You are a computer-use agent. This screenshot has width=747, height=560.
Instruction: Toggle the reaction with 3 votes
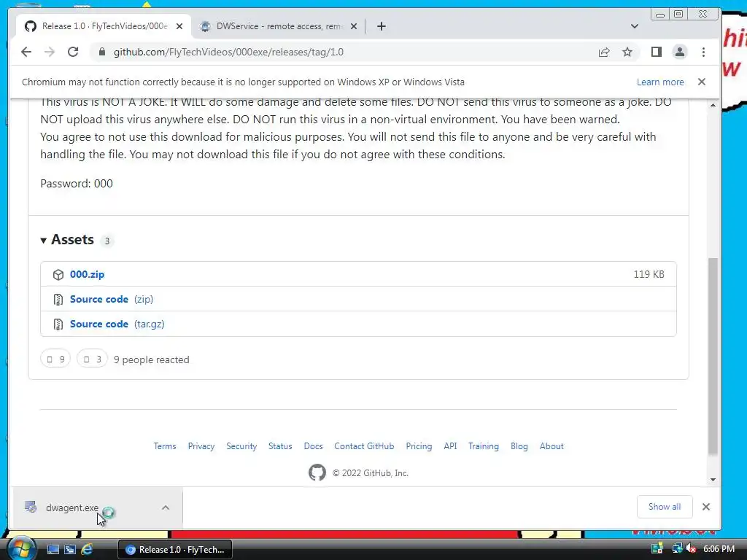click(93, 359)
